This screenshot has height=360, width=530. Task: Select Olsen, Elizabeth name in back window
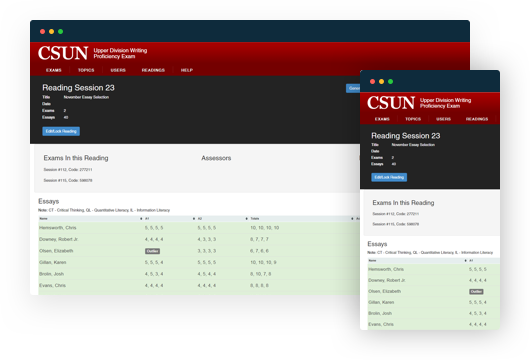[56, 251]
